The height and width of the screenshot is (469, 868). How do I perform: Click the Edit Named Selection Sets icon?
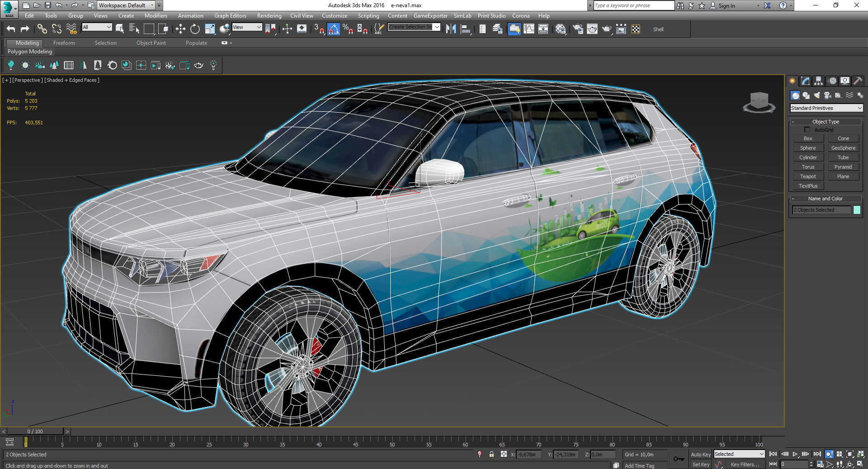(x=378, y=29)
